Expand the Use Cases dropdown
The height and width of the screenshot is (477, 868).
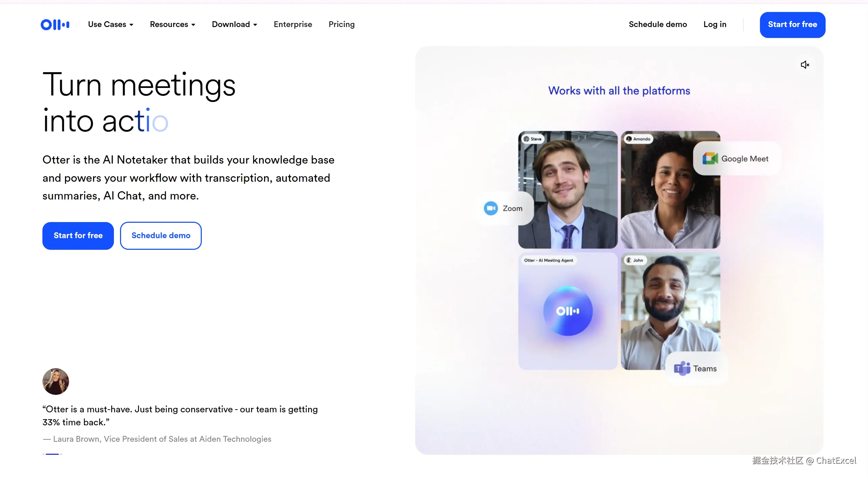(110, 25)
